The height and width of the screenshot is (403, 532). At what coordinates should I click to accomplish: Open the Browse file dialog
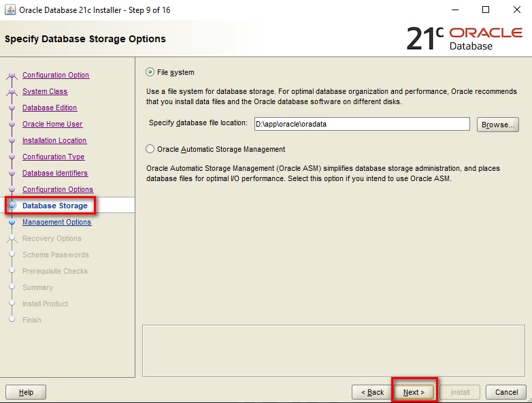tap(498, 125)
